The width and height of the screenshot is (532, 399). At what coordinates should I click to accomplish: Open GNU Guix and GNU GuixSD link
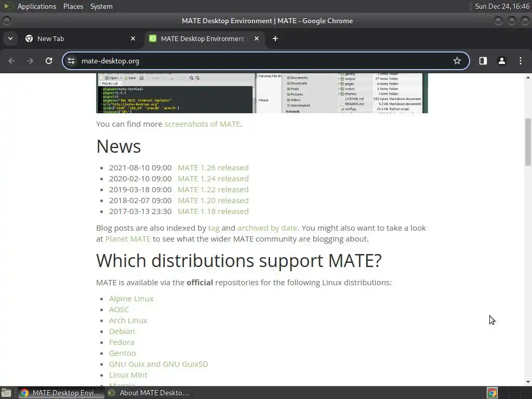(x=158, y=364)
